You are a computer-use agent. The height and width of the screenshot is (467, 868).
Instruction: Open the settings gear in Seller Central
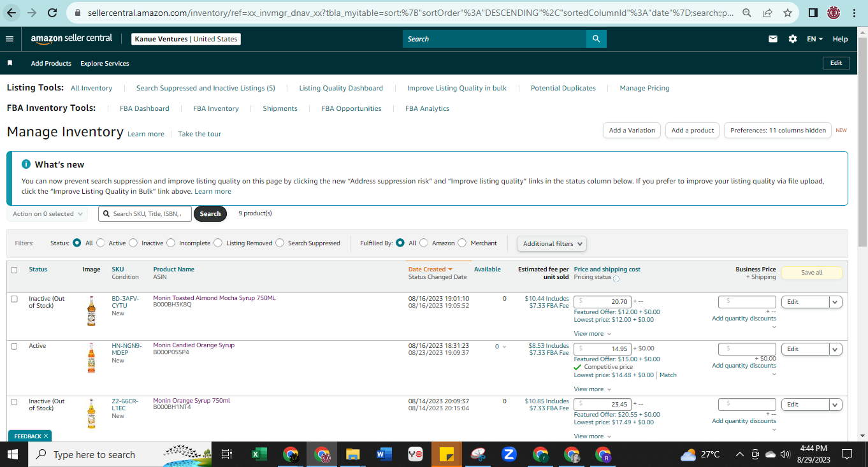click(x=793, y=39)
